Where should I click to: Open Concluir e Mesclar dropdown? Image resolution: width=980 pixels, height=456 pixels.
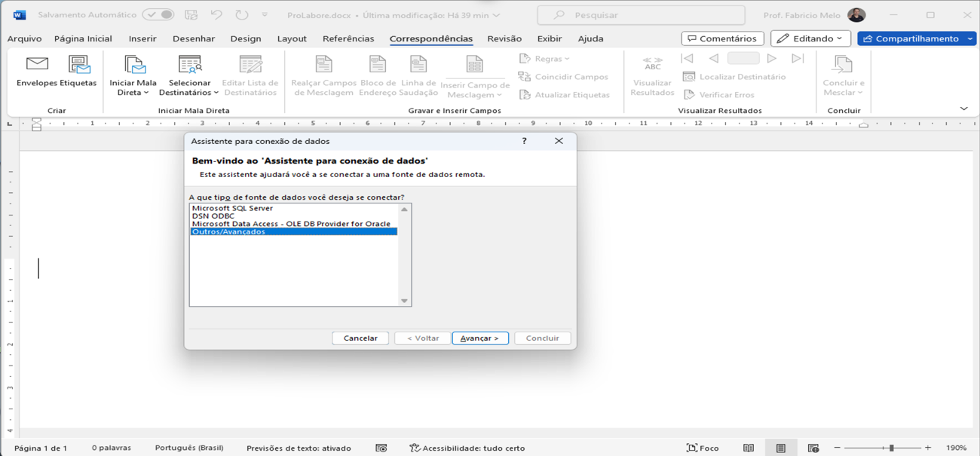[x=843, y=75]
